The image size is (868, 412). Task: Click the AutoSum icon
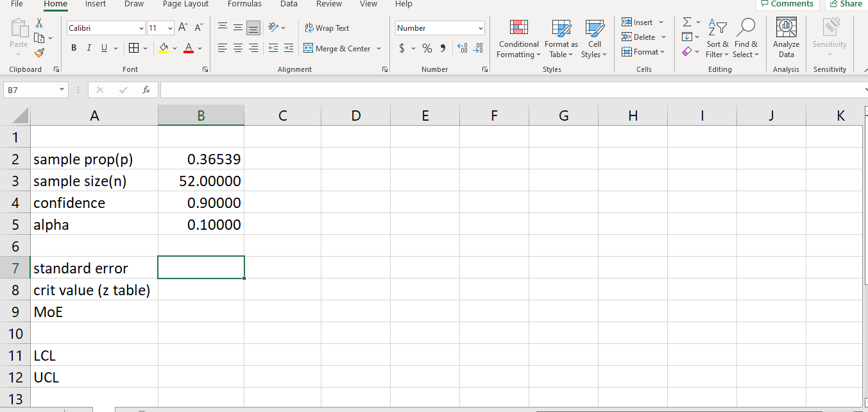coord(686,22)
